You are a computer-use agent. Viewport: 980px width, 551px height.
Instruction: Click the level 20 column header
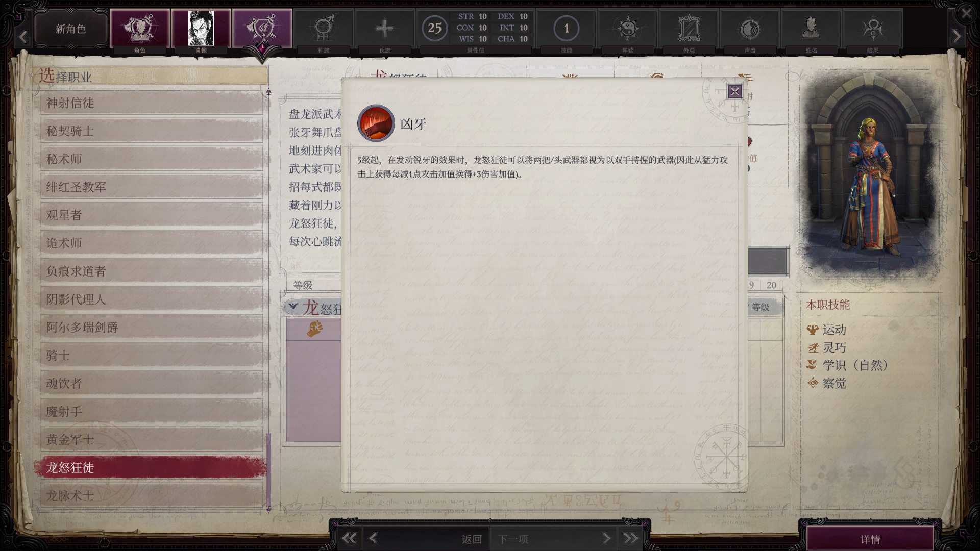771,285
